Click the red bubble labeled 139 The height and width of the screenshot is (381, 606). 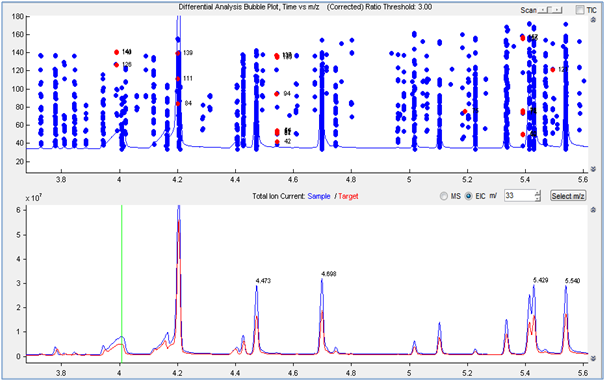pos(178,53)
